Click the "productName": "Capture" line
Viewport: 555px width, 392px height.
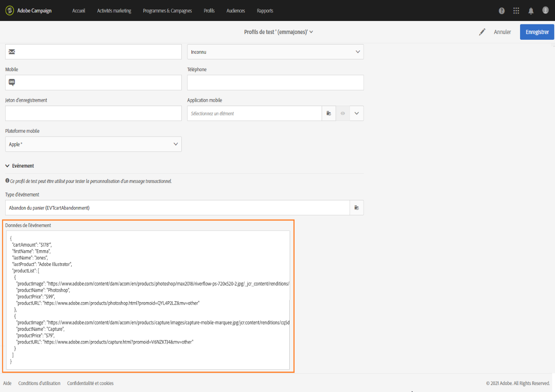pyautogui.click(x=41, y=329)
